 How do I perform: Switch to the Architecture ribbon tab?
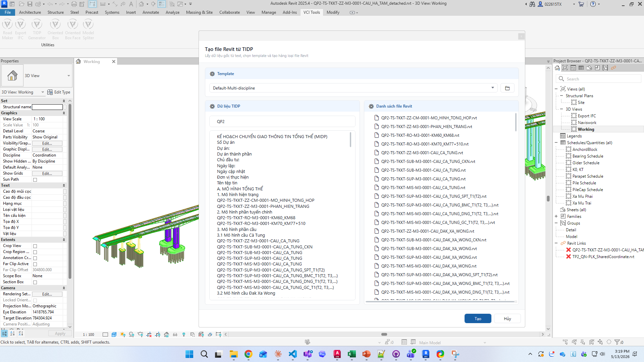30,12
